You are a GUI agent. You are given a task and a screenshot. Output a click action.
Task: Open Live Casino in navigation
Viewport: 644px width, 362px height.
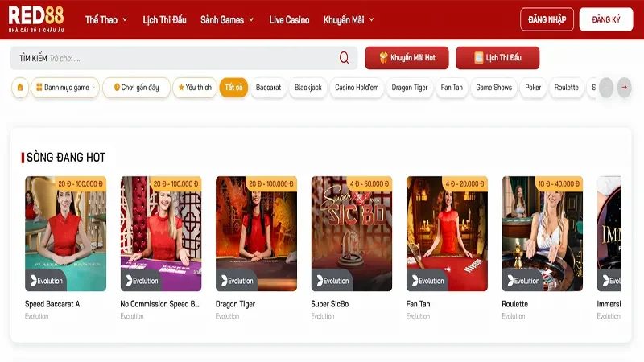(289, 19)
